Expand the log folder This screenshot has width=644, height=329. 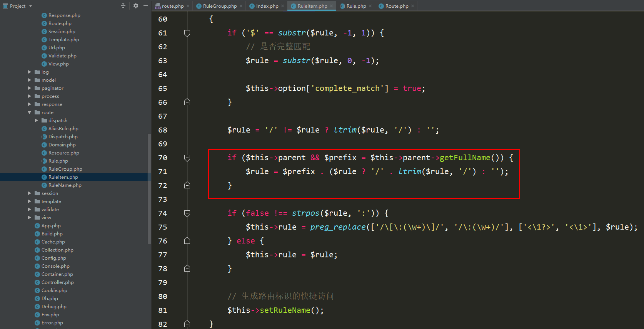point(30,72)
